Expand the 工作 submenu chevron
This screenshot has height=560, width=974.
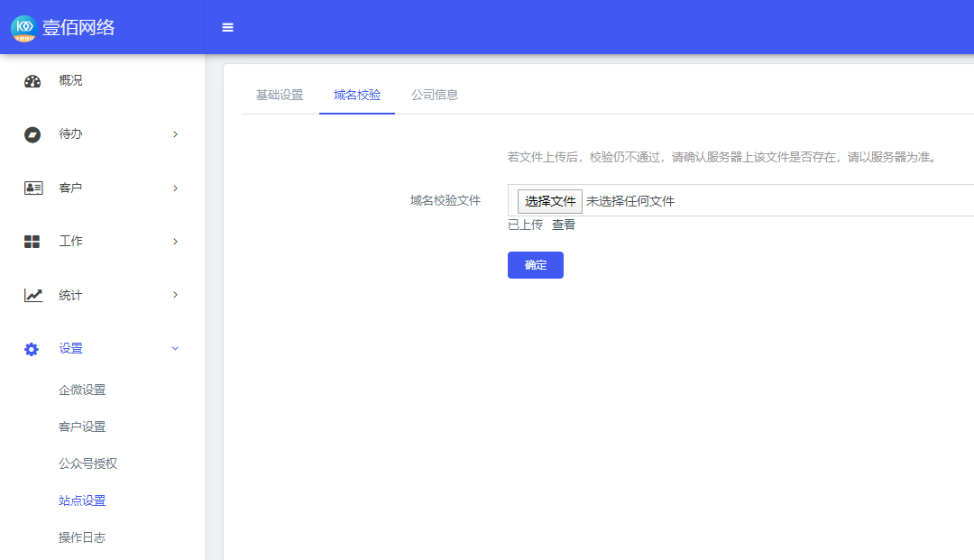[175, 242]
